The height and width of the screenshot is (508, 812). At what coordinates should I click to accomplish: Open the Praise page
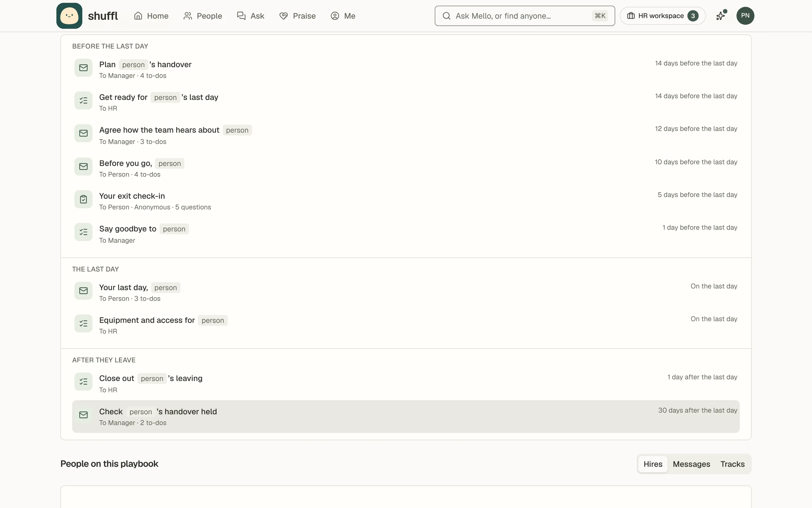[x=297, y=16]
